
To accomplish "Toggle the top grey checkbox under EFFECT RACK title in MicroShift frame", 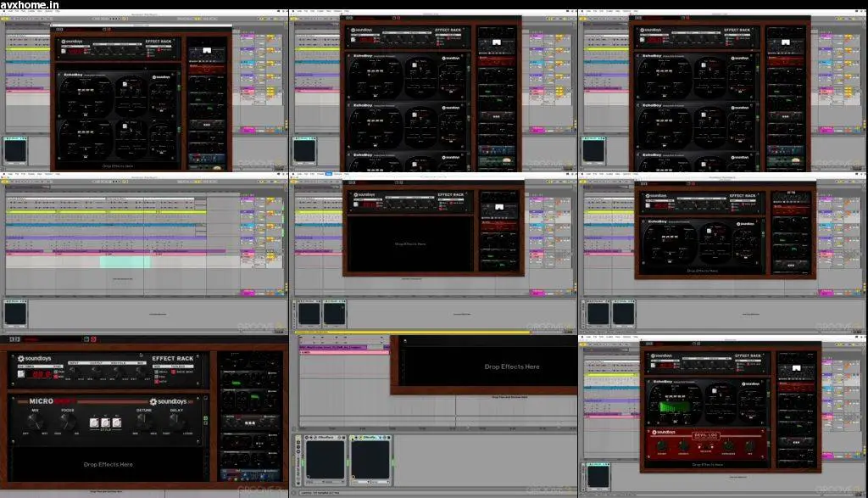I will point(157,372).
